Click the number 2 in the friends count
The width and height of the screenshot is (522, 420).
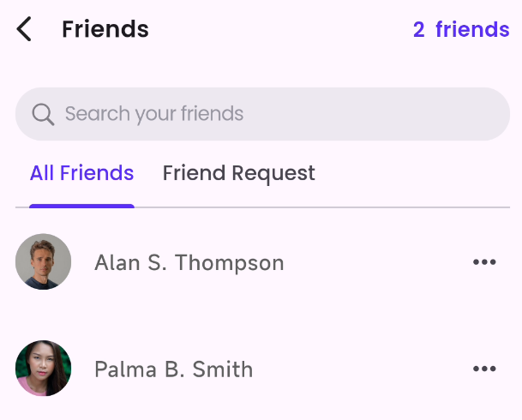click(x=419, y=30)
